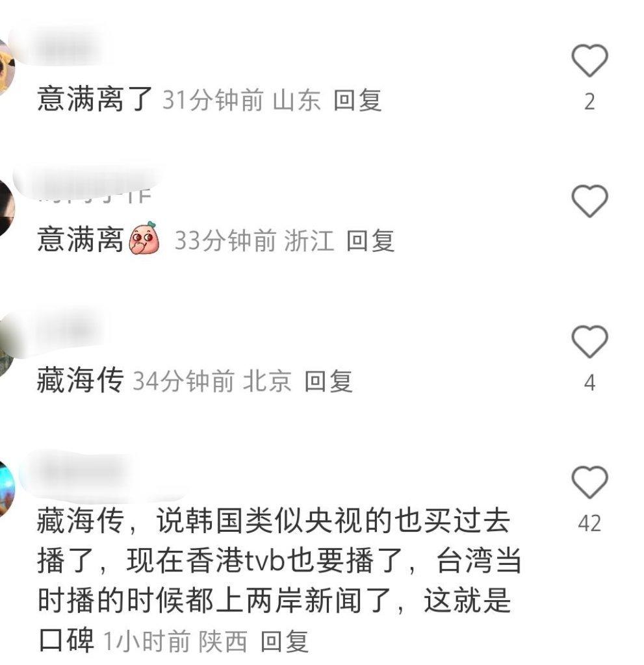644x665 pixels.
Task: Tap the heart on the 浙江 comment
Action: coord(589,201)
